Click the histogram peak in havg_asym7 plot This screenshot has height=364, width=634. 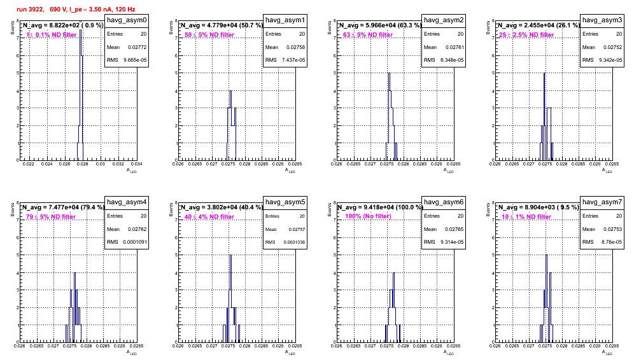[x=547, y=256]
